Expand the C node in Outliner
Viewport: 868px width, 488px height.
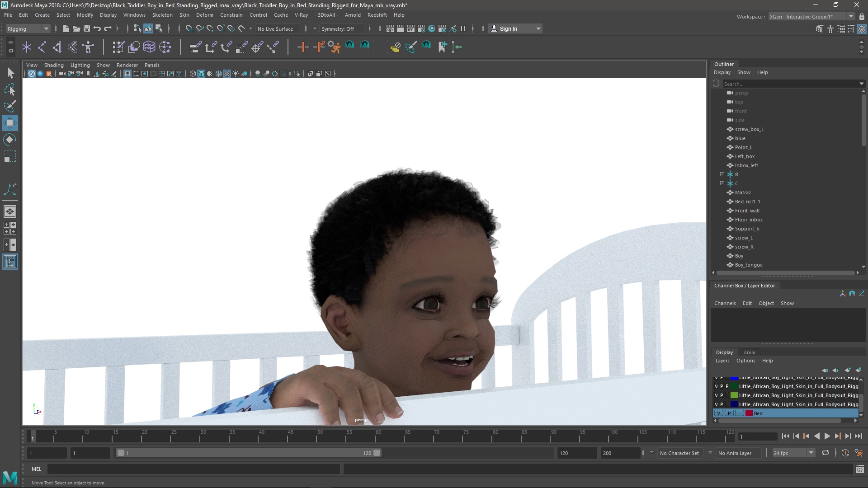(x=722, y=183)
